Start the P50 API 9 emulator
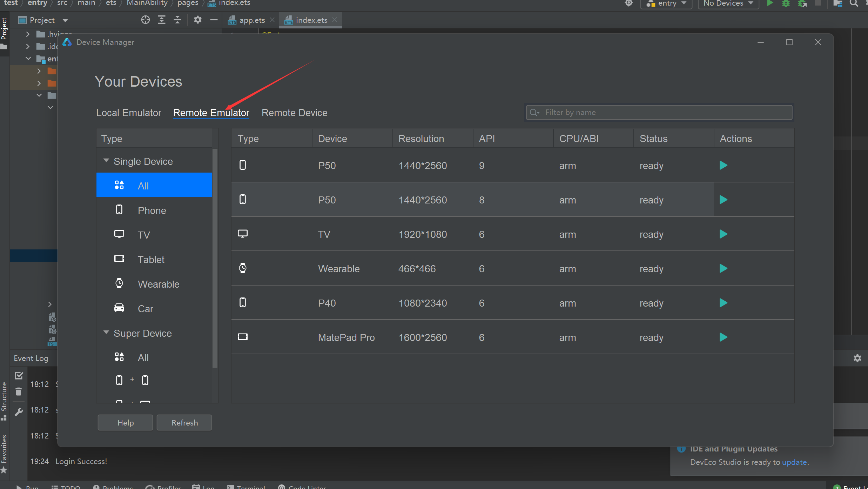 723,165
